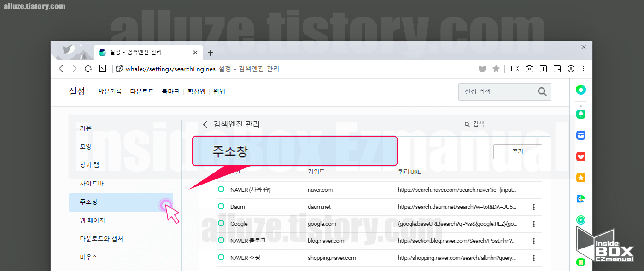Open the NAVER 쇼핑 row more-options menu
The image size is (644, 271).
(534, 258)
